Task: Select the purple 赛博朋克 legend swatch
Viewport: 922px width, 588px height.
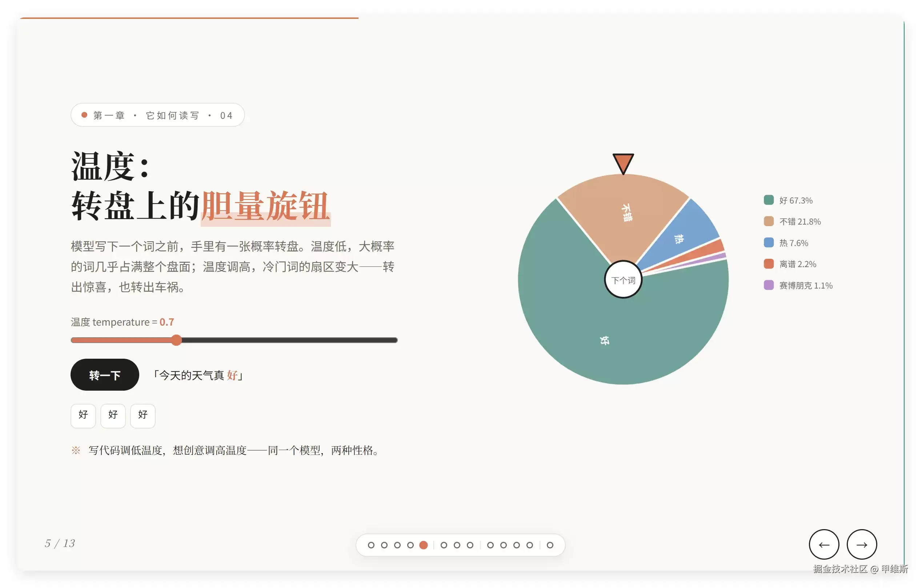Action: (x=769, y=285)
